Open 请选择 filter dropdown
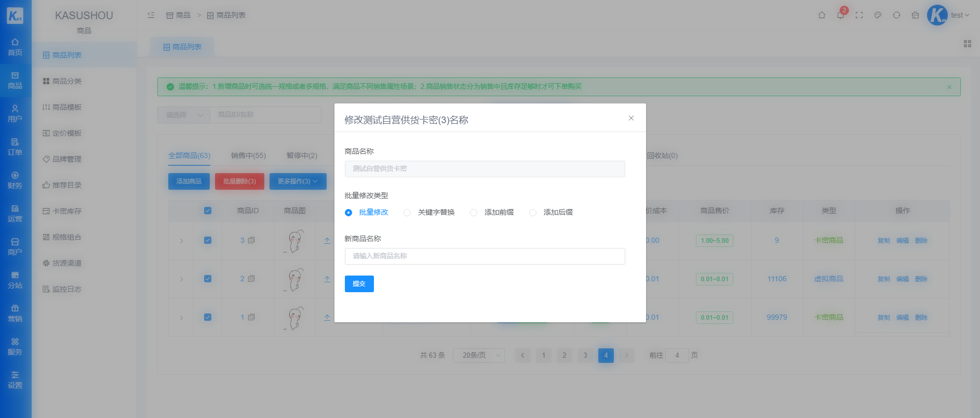Image resolution: width=980 pixels, height=418 pixels. tap(184, 115)
